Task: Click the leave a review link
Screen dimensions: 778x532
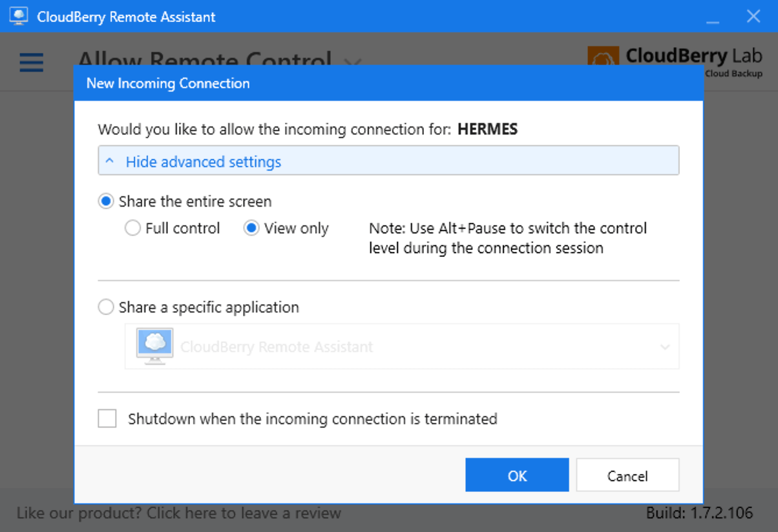Action: point(178,513)
